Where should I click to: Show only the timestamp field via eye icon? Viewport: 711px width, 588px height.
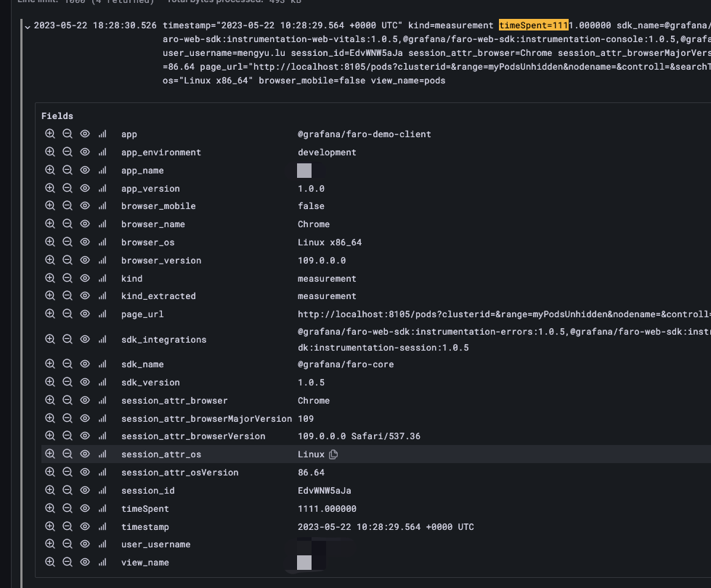coord(85,526)
